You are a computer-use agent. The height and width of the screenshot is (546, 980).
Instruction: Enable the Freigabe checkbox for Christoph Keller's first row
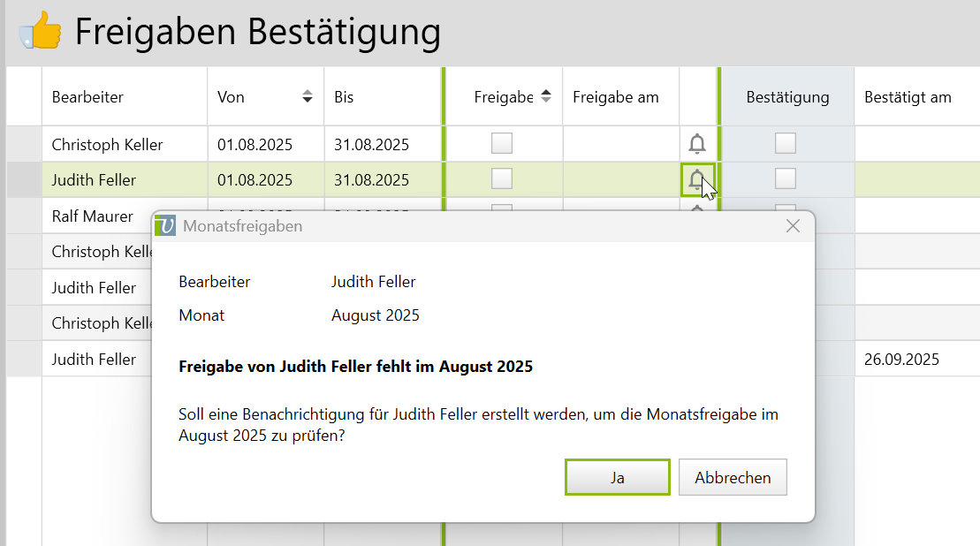coord(502,143)
